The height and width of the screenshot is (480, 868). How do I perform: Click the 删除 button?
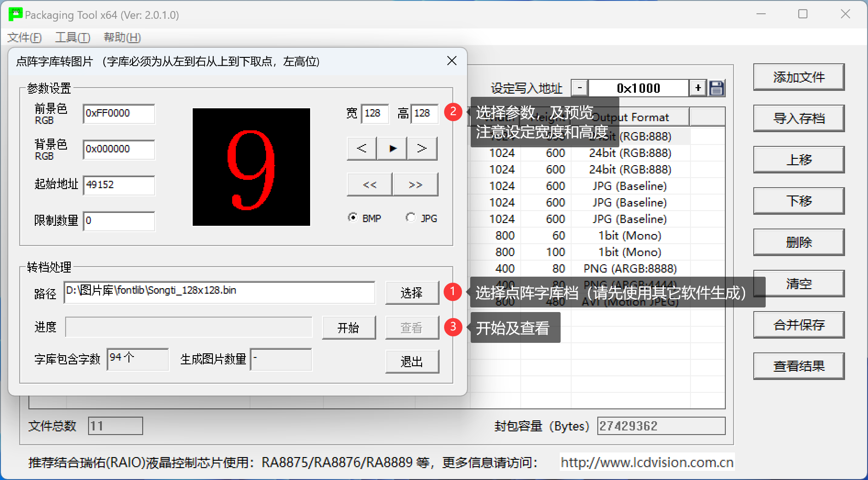(799, 242)
